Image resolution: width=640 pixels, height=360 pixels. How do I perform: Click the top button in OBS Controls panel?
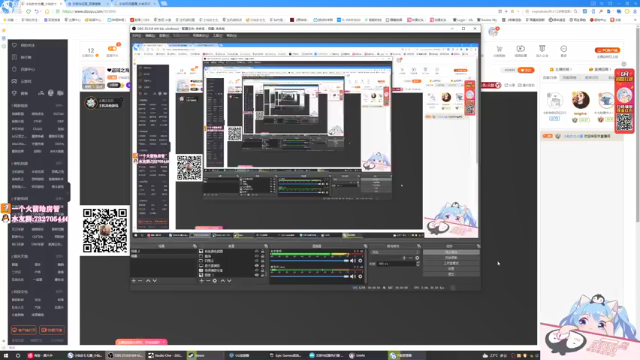pos(451,252)
